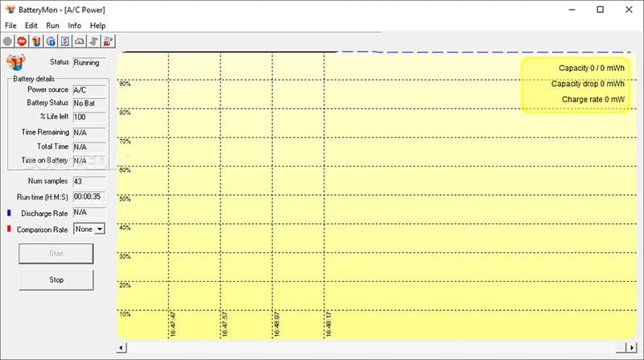Click the last battery mascot toolbar icon
Viewport: 644px width, 360px height.
tap(108, 41)
